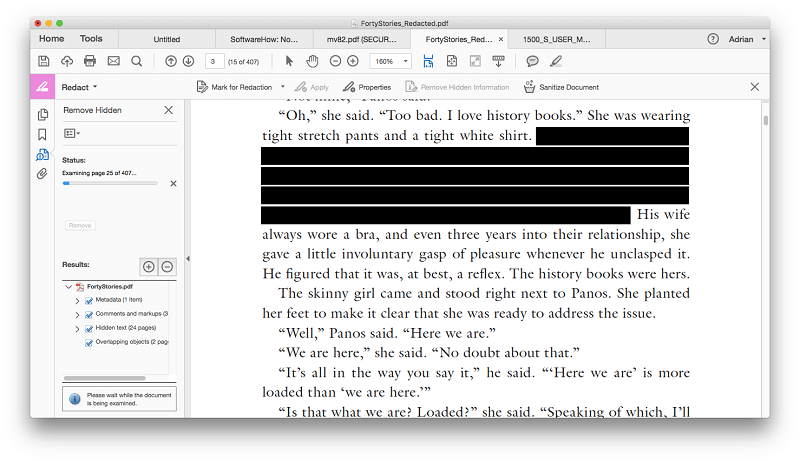This screenshot has height=461, width=800.
Task: Switch to the SoftwareHow document tab
Action: (264, 39)
